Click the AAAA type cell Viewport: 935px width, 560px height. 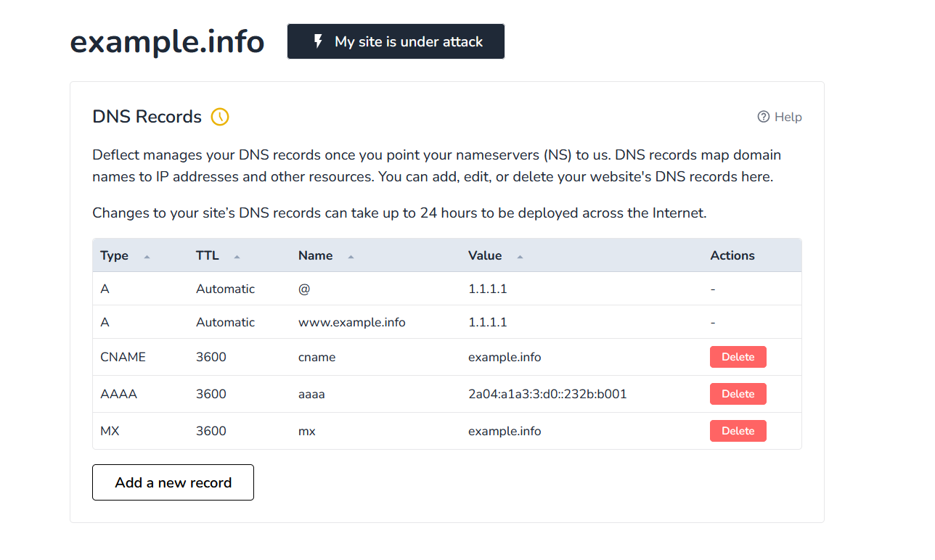(x=118, y=394)
